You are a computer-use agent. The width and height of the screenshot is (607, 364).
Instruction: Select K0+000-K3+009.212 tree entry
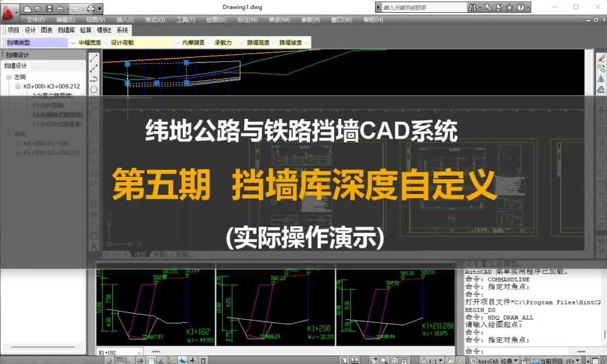(x=51, y=87)
